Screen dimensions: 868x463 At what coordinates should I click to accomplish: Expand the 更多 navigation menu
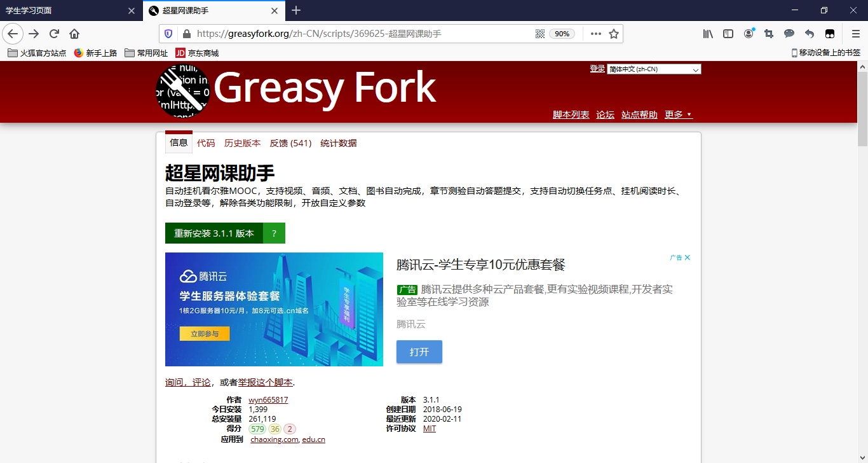pos(678,114)
